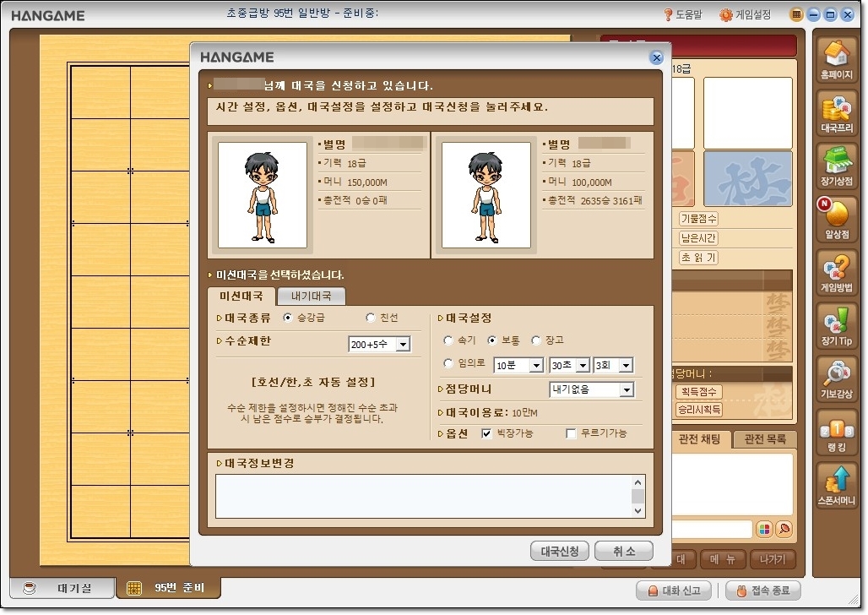Open the 게임방법 help icon
This screenshot has height=615, width=868.
click(837, 273)
